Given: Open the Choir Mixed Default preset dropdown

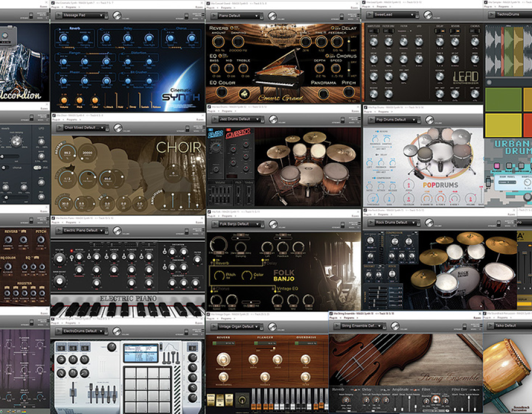Looking at the screenshot, I should (102, 128).
